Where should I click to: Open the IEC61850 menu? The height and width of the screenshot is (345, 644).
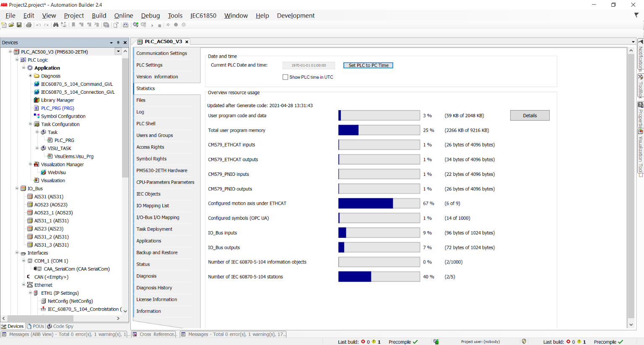pos(203,15)
